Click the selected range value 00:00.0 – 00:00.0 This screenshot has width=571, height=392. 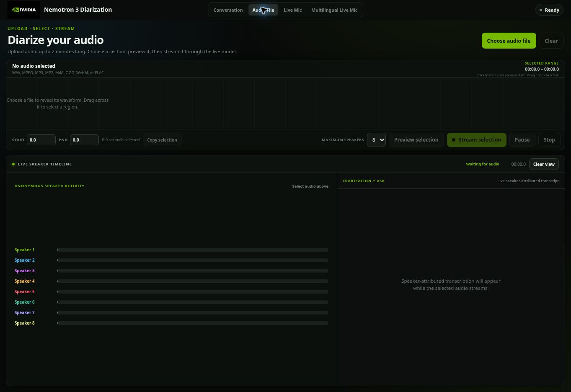(x=542, y=69)
